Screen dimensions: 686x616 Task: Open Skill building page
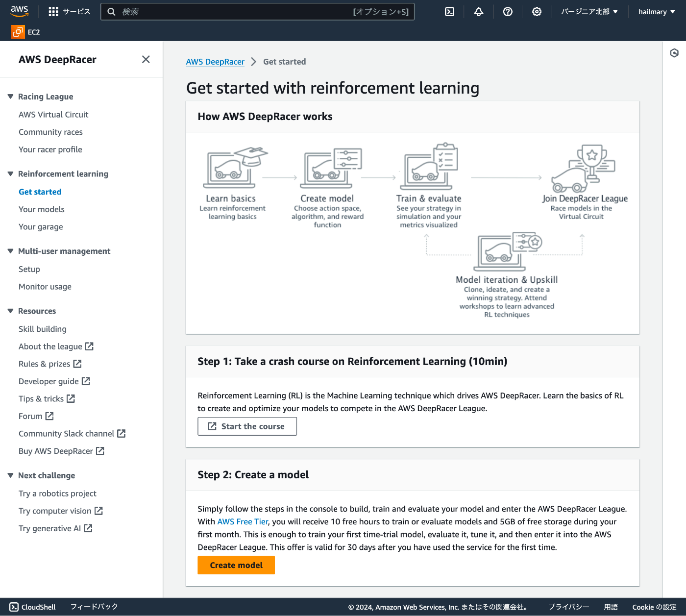43,329
